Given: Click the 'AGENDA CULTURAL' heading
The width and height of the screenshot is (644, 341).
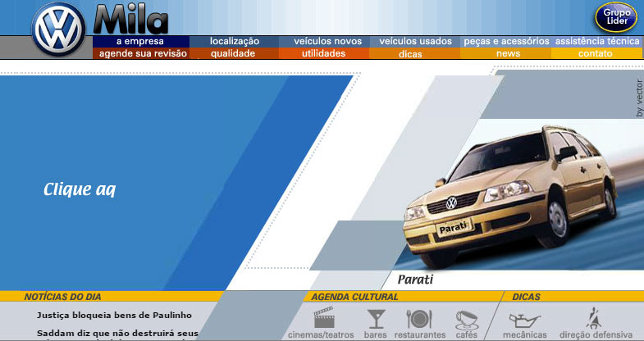Looking at the screenshot, I should pyautogui.click(x=354, y=297).
